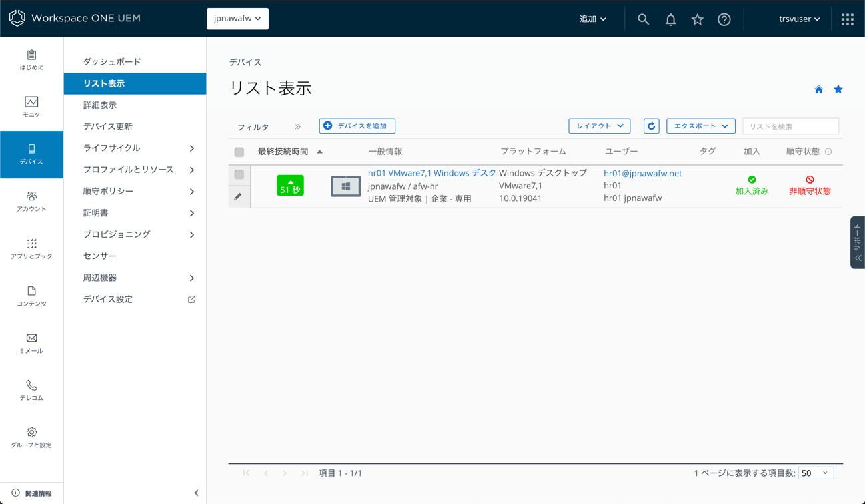This screenshot has width=865, height=504.
Task: Click the green 51 秒 last-seen badge
Action: [290, 186]
